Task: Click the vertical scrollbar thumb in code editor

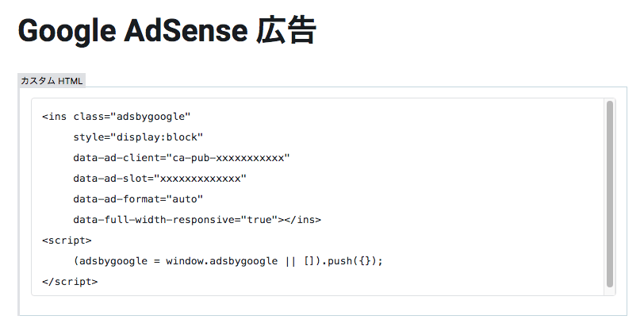Action: [x=610, y=194]
